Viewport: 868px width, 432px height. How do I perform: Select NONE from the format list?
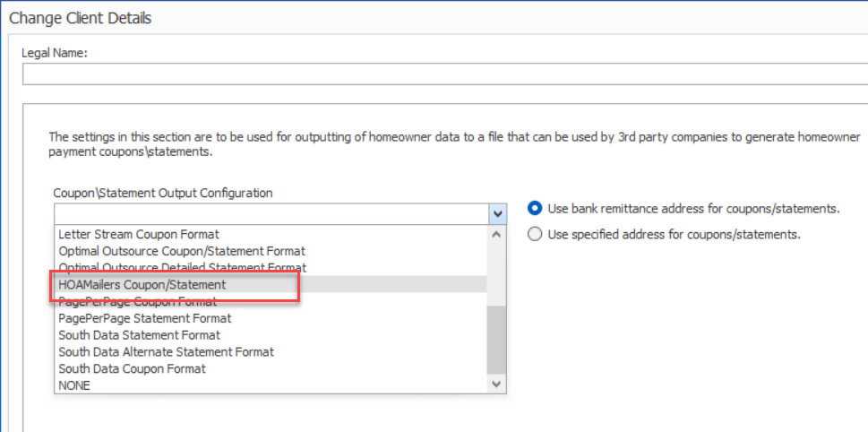coord(74,385)
